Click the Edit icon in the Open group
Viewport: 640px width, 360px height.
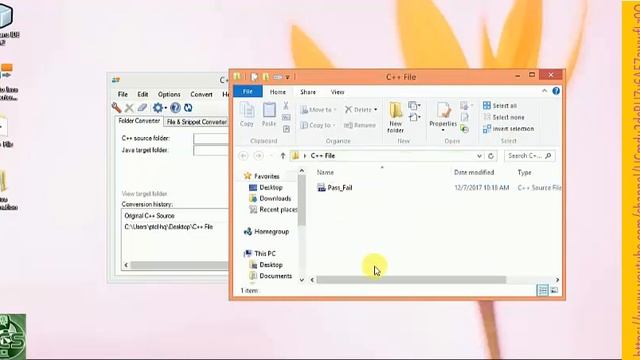[x=464, y=118]
